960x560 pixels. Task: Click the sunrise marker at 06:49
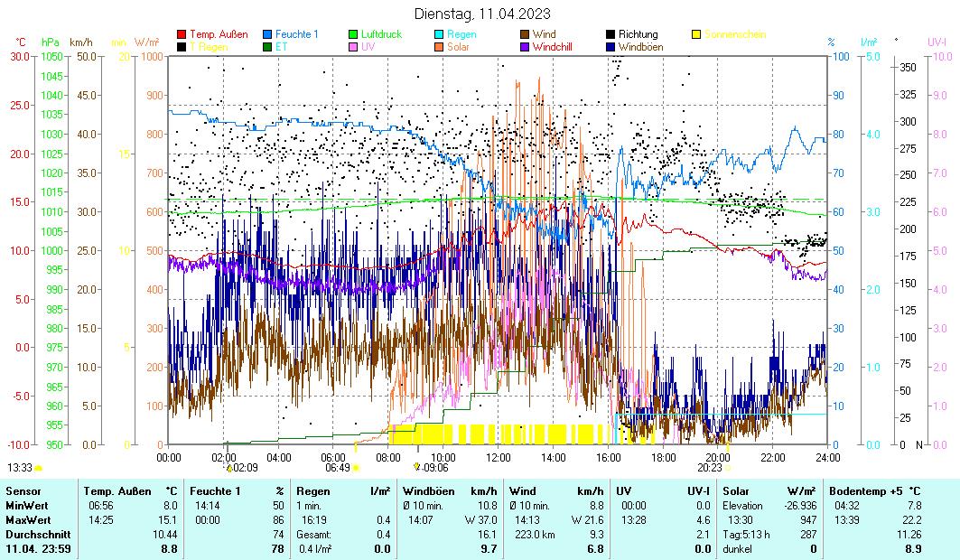pyautogui.click(x=356, y=467)
